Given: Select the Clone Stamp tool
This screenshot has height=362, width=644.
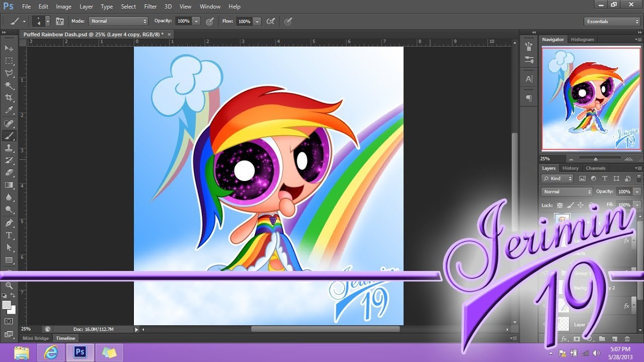Looking at the screenshot, I should pyautogui.click(x=9, y=148).
